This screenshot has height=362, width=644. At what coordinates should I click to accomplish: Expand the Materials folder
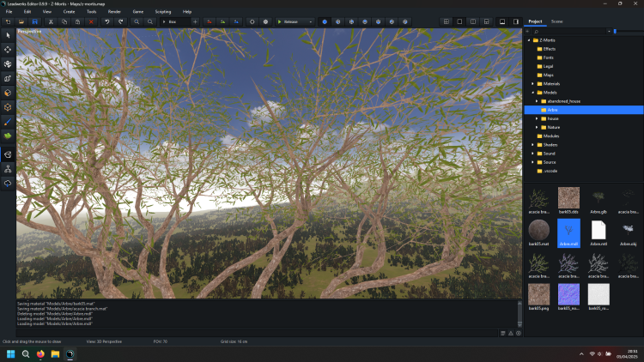click(531, 83)
